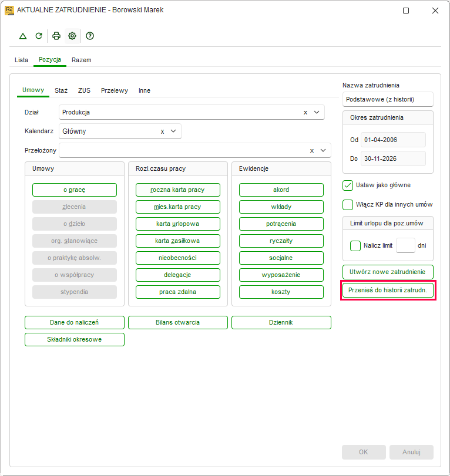This screenshot has width=450, height=476.
Task: Switch to the Lista tab
Action: (x=21, y=60)
